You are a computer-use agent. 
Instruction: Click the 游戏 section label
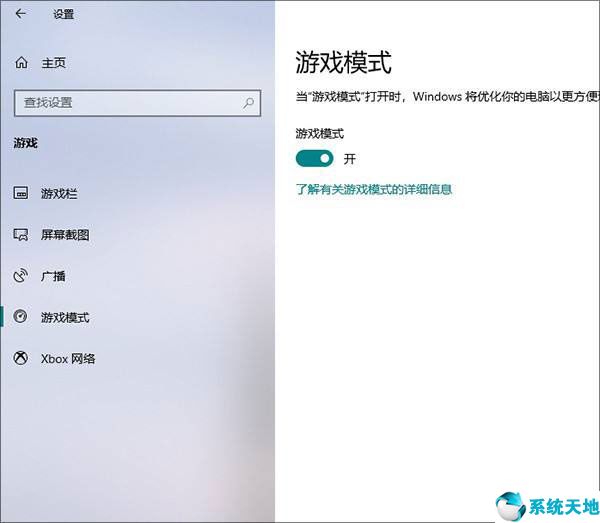(x=25, y=143)
